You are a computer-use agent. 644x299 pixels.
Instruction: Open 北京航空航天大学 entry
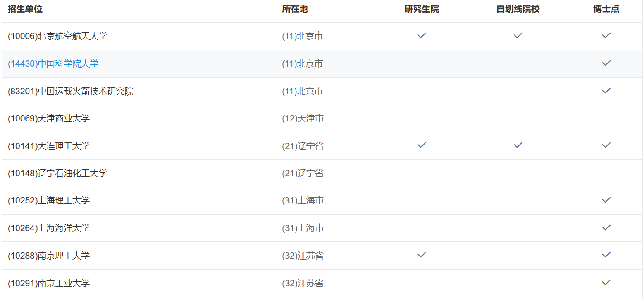click(x=57, y=36)
